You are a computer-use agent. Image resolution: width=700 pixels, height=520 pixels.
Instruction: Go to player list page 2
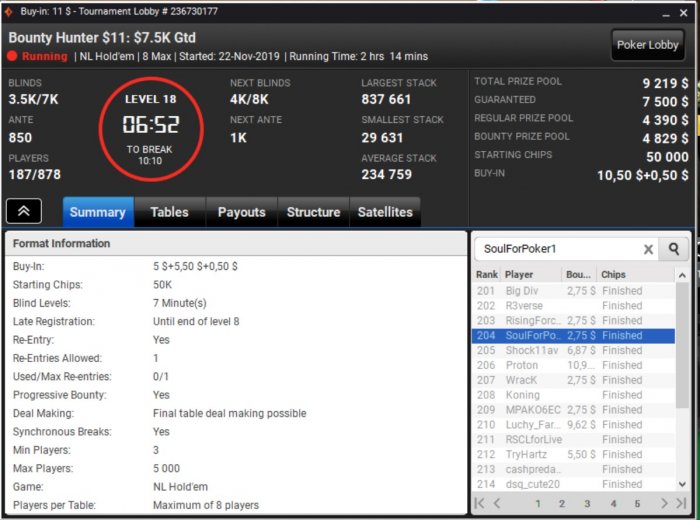point(562,503)
